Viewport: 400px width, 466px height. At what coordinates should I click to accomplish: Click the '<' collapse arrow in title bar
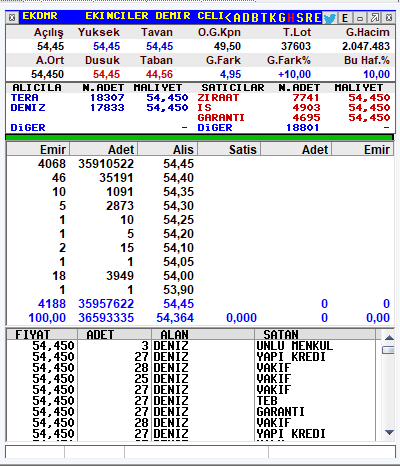pos(228,17)
